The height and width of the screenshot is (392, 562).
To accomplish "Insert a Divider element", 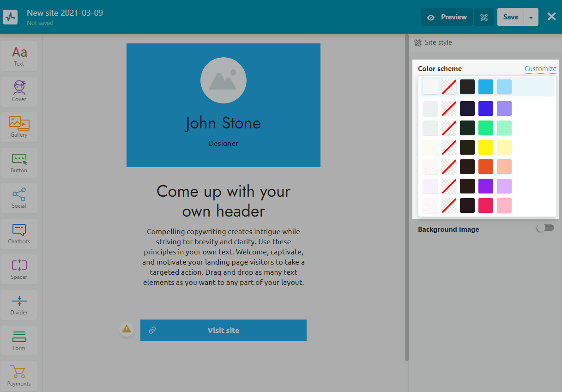I will pos(19,305).
